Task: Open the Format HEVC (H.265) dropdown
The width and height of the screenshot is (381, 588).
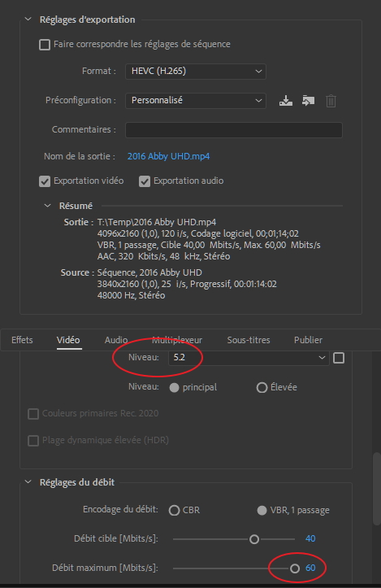Action: [x=196, y=72]
